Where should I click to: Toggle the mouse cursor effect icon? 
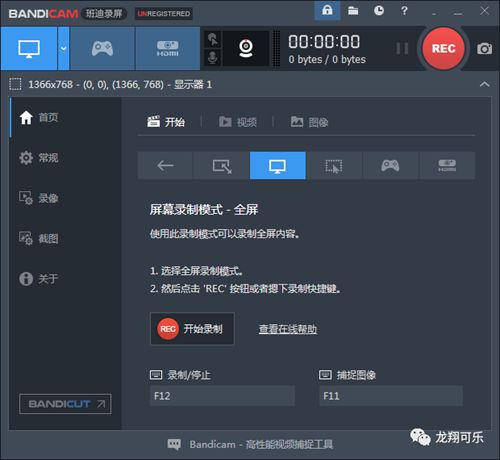point(213,39)
